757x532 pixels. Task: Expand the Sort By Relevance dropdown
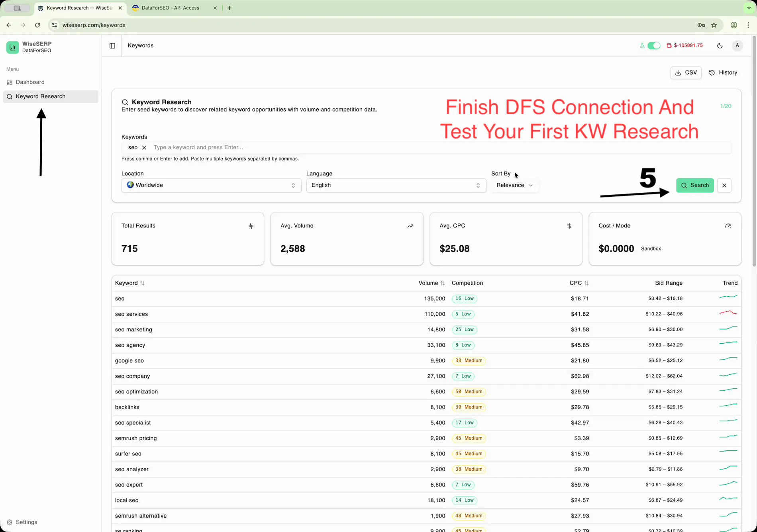[514, 185]
